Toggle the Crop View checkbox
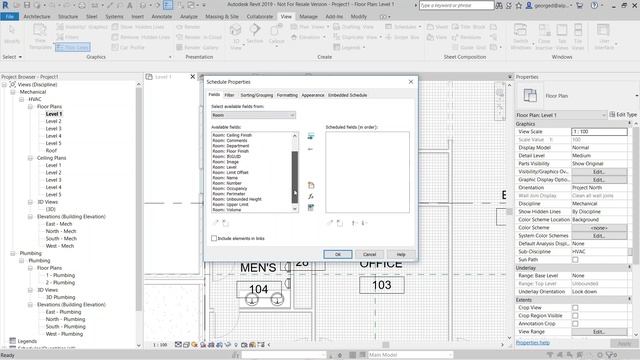 575,307
